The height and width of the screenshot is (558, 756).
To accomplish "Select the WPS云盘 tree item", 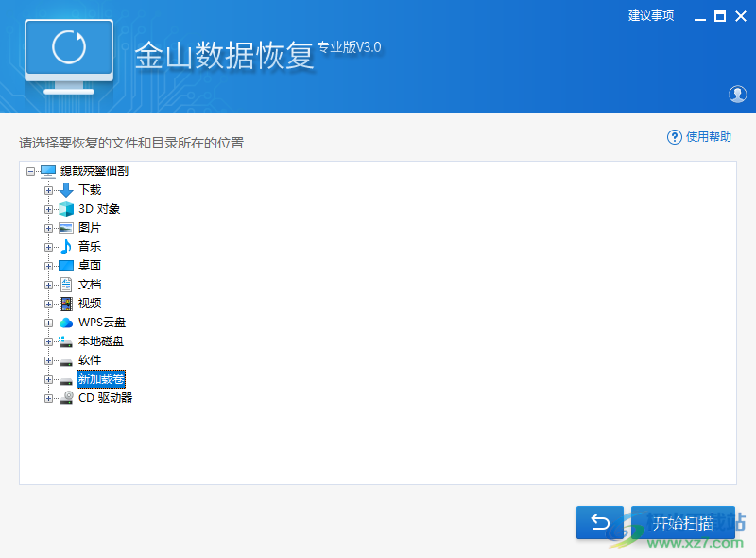I will [102, 323].
